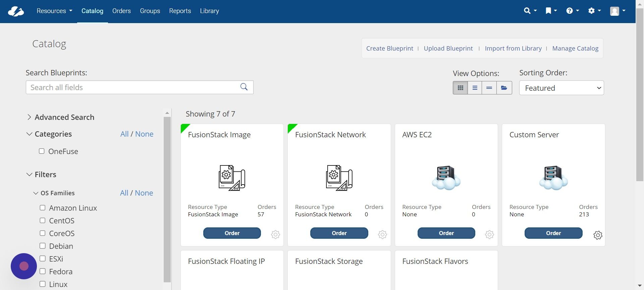Open settings gear on Custom Server card
Screen dimensions: 644x290
pyautogui.click(x=598, y=235)
